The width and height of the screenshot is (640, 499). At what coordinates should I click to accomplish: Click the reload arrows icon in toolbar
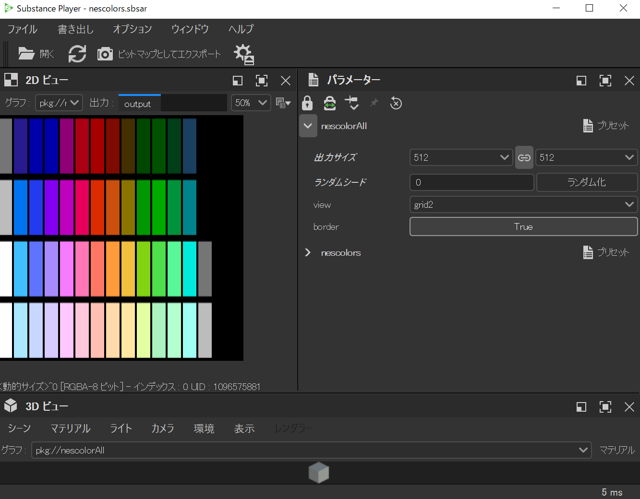(77, 54)
